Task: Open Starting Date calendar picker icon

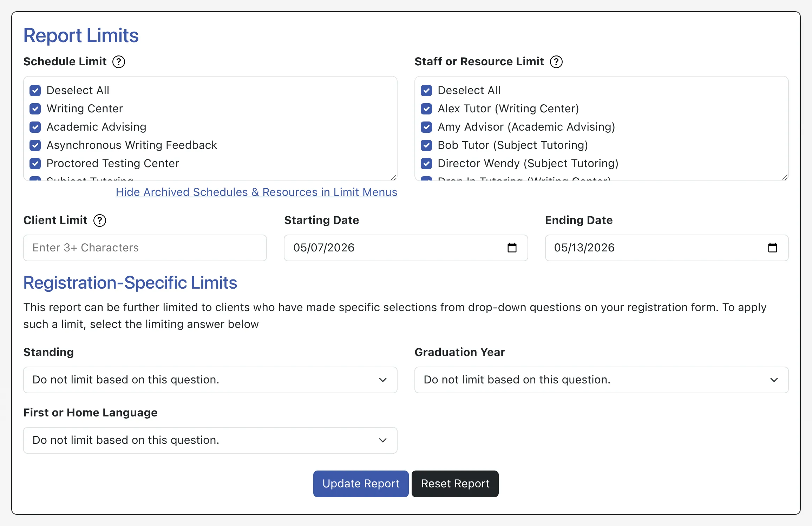Action: point(512,248)
